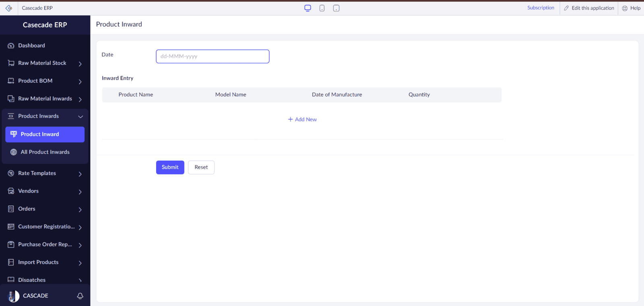Open notifications bell icon
This screenshot has height=306, width=644.
[80, 296]
